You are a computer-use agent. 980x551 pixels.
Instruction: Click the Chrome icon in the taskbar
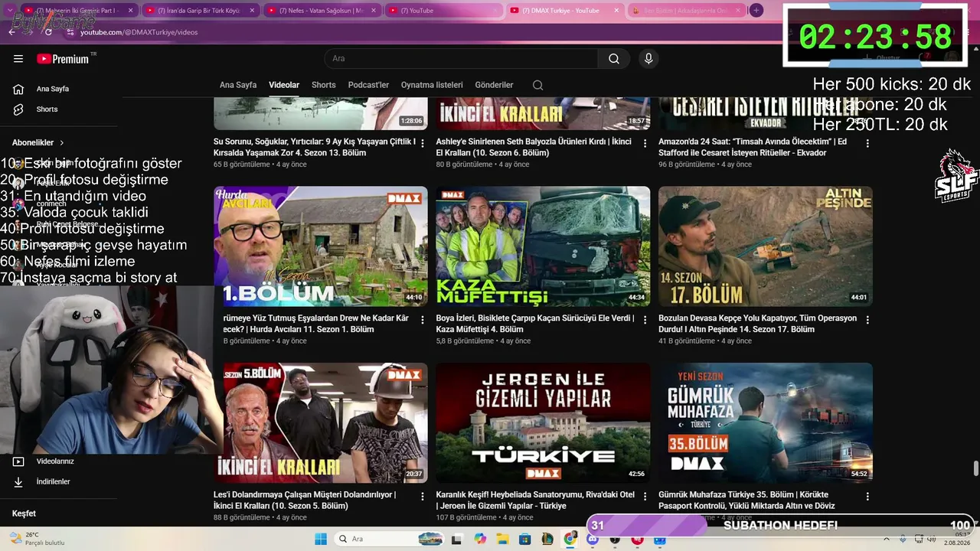tap(570, 539)
